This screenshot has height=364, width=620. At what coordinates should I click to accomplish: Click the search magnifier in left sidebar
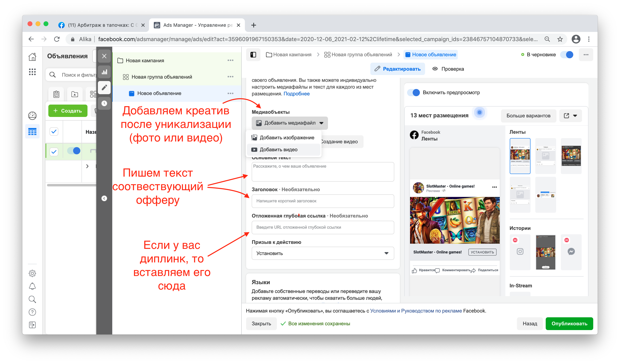[x=32, y=299]
